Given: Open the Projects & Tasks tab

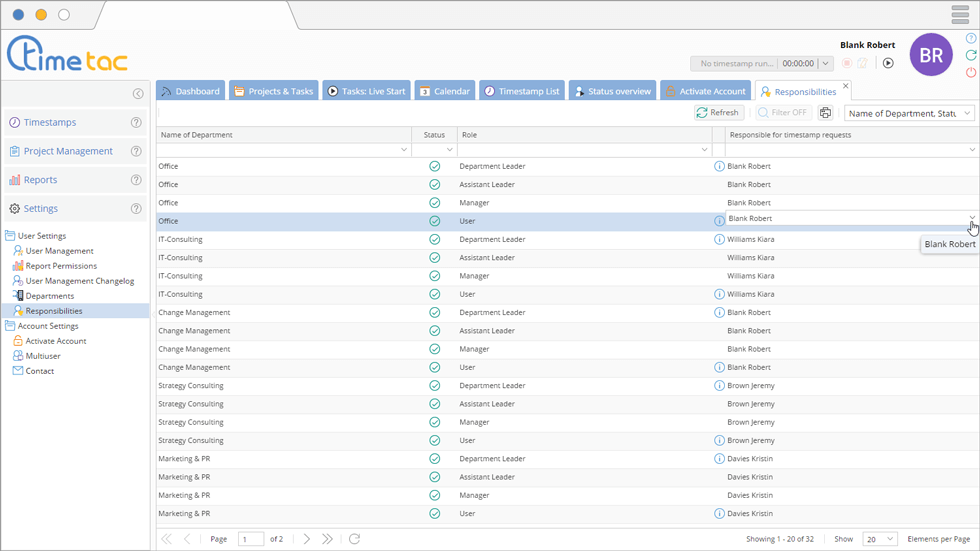Looking at the screenshot, I should coord(273,91).
